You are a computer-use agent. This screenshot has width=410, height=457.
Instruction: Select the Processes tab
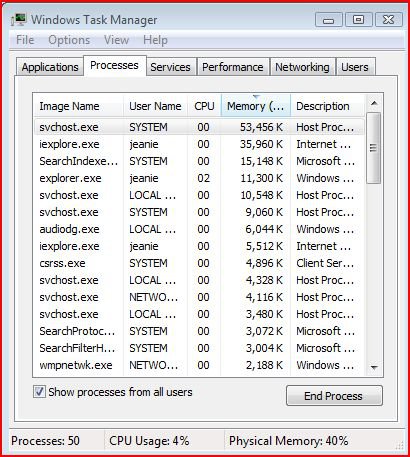pos(114,66)
